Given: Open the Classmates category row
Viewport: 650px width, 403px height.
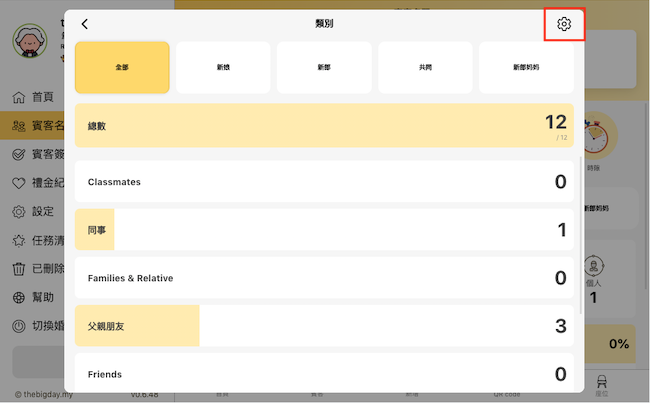Looking at the screenshot, I should [x=324, y=182].
